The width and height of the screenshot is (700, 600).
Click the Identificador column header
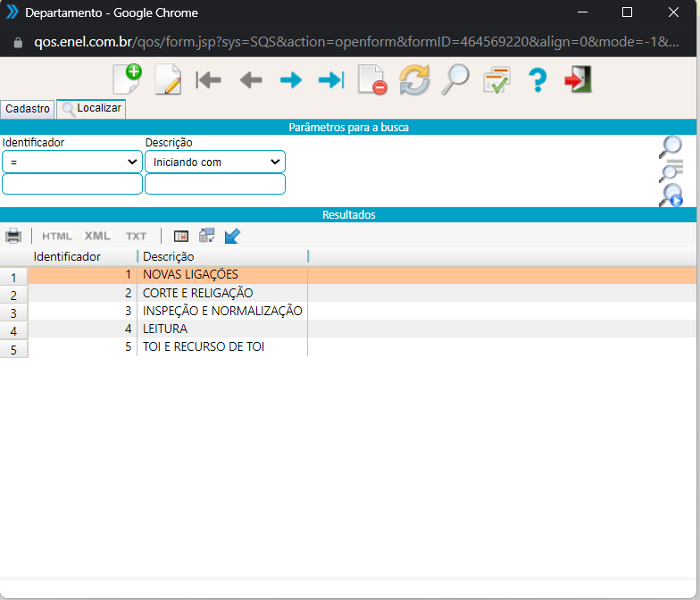pos(67,256)
